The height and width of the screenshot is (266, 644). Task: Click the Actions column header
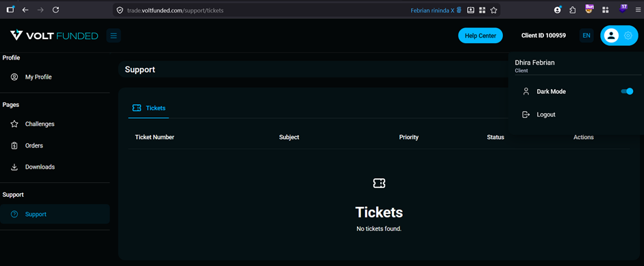coord(583,137)
